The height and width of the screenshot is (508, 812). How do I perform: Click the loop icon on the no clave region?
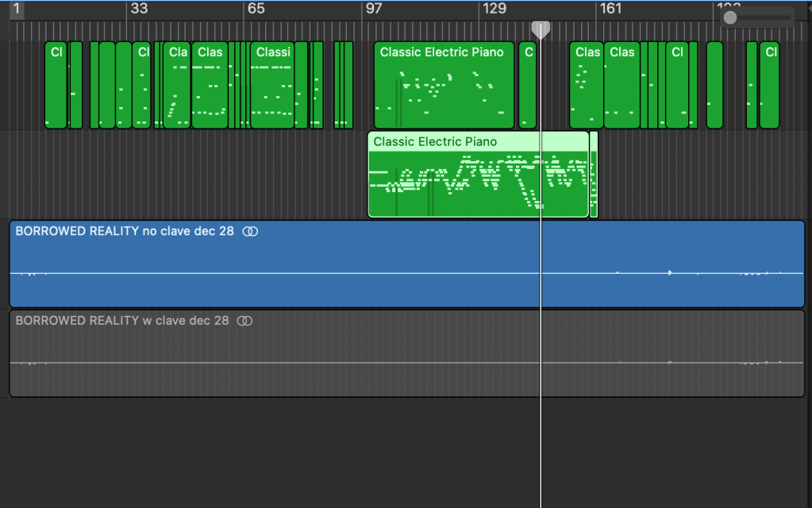[x=250, y=232]
